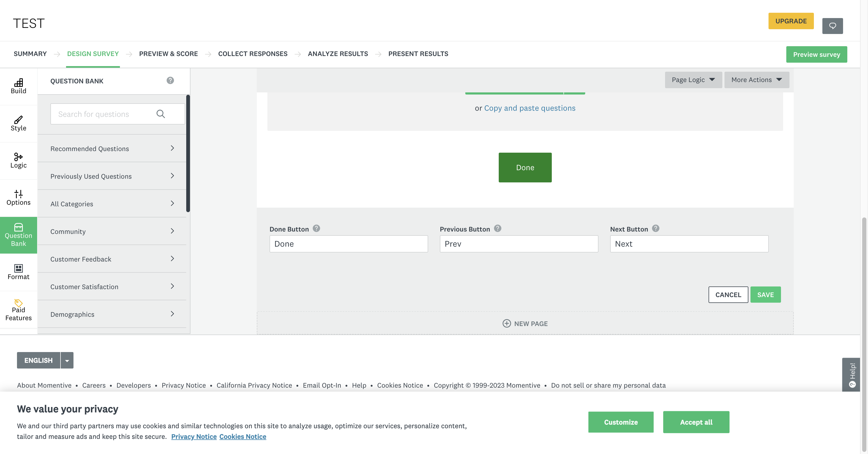
Task: Go to the Summary tab
Action: (x=30, y=54)
